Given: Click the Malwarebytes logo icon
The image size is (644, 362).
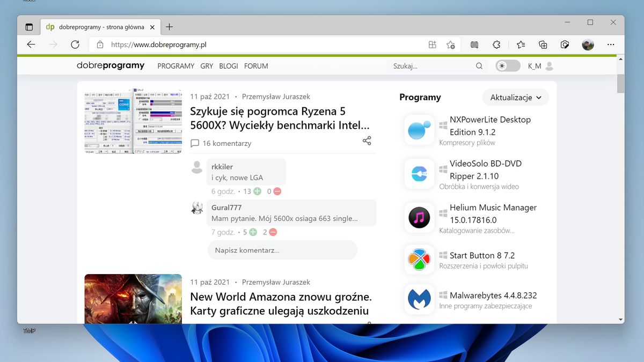Looking at the screenshot, I should pos(419,299).
